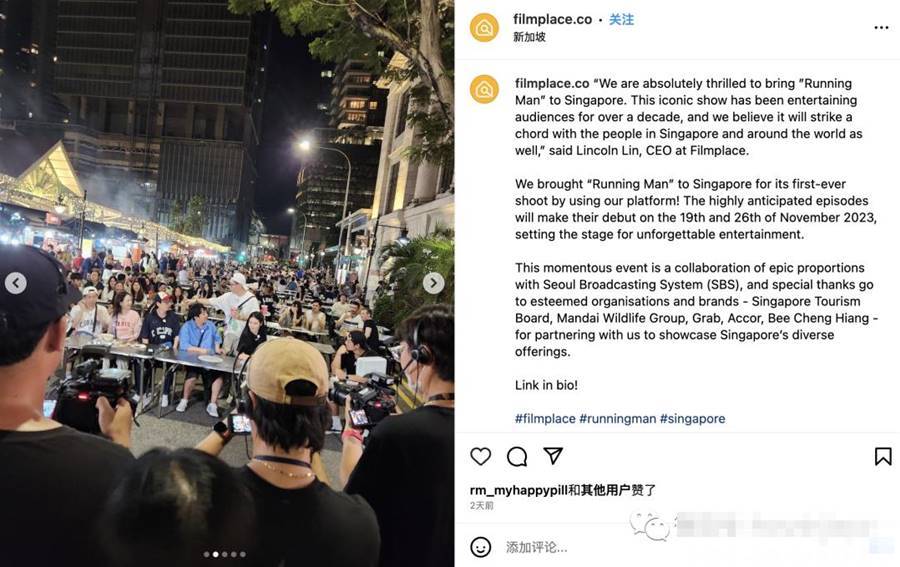Open the emoji picker smiley icon

(480, 547)
